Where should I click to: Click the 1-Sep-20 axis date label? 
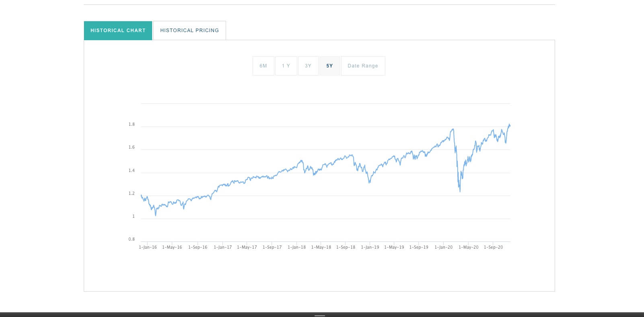493,247
